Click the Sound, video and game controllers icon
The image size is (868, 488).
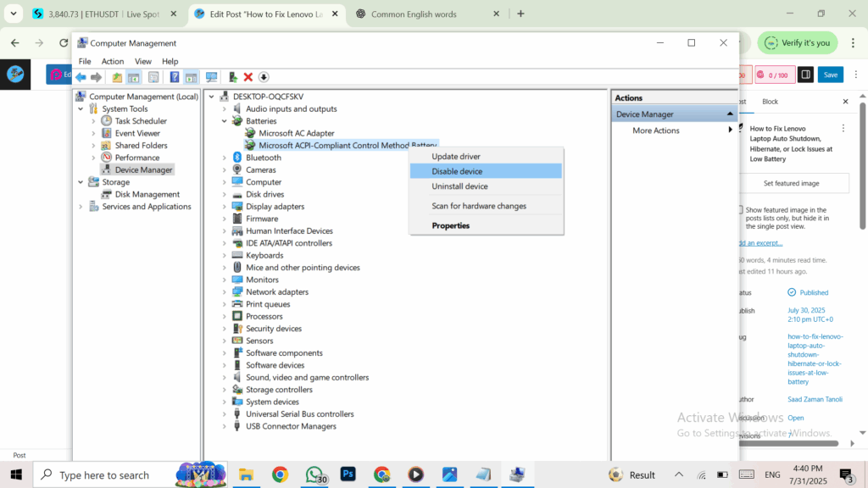(237, 377)
